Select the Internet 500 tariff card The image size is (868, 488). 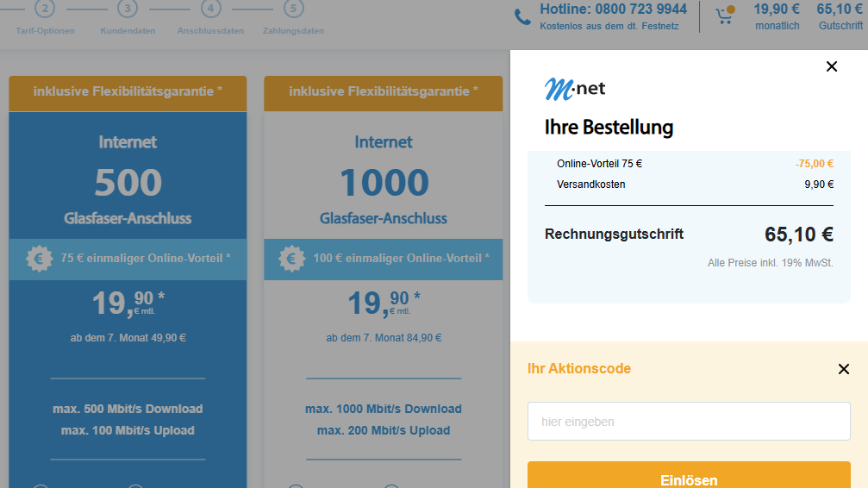click(128, 182)
